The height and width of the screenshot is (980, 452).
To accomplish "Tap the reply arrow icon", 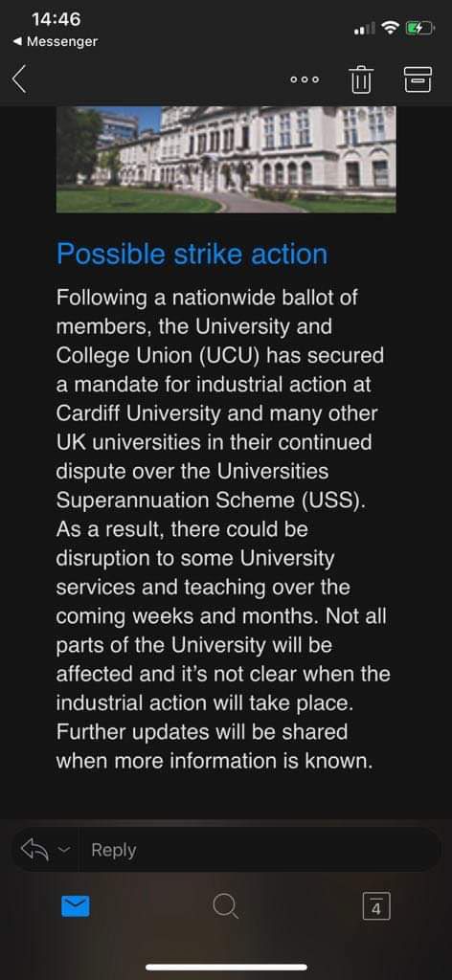I will (x=34, y=850).
